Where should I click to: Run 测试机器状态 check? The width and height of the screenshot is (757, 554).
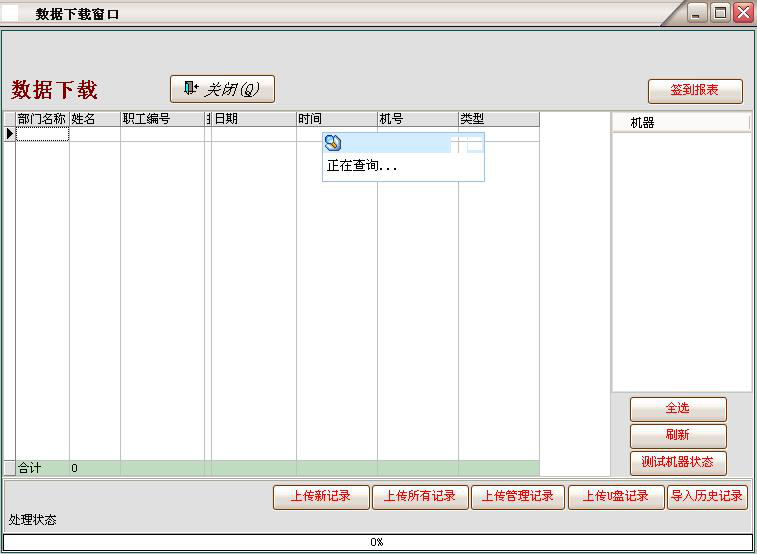(x=678, y=463)
